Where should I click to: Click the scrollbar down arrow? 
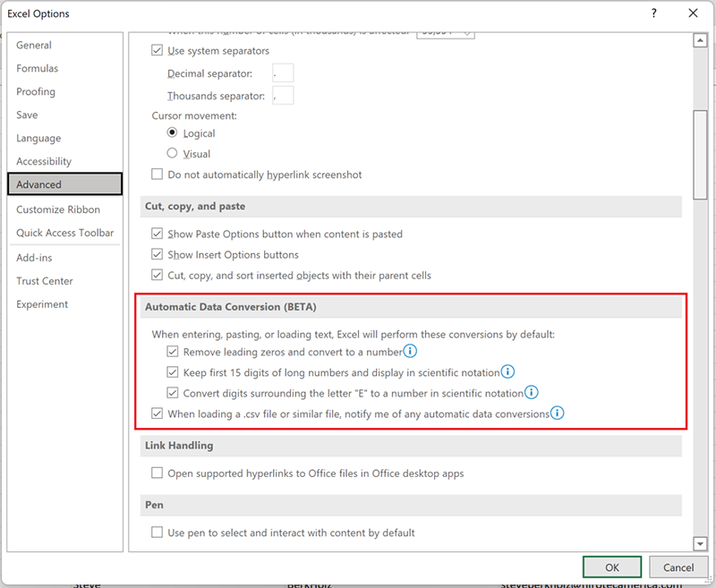[701, 543]
